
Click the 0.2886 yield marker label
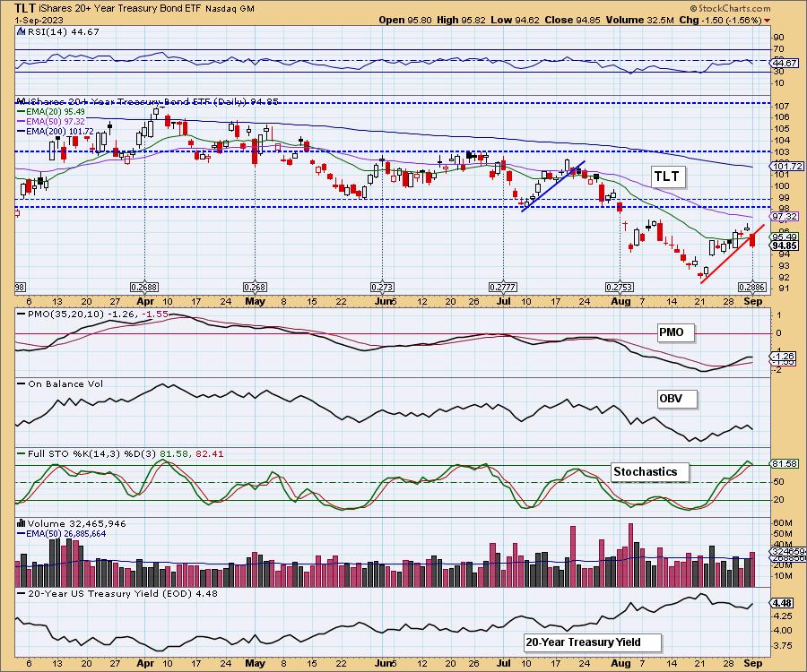pos(752,287)
